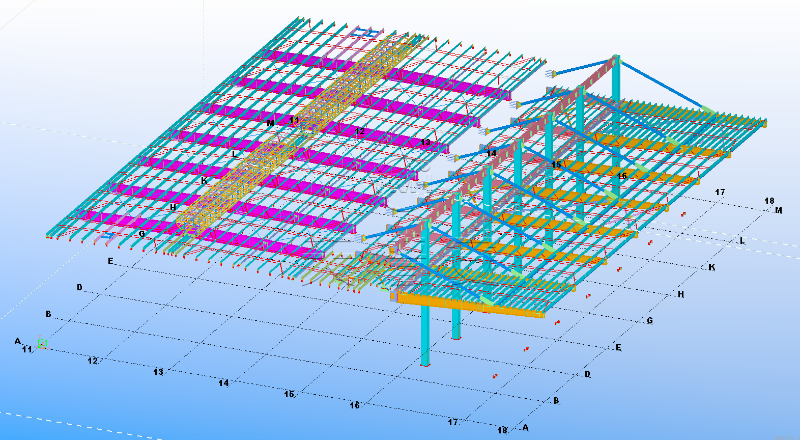Screen dimensions: 800x440
Task: Select grid label 17 at the upper right
Action: pos(718,191)
